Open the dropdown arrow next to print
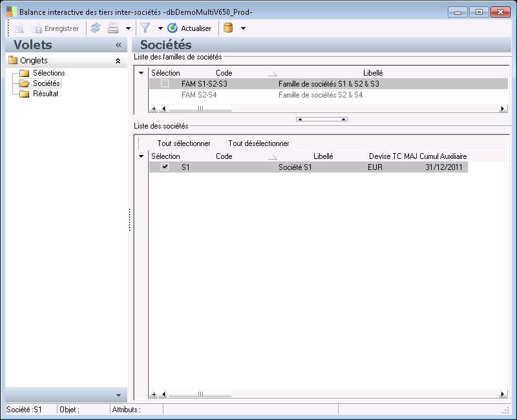This screenshot has height=420, width=517. pyautogui.click(x=128, y=28)
